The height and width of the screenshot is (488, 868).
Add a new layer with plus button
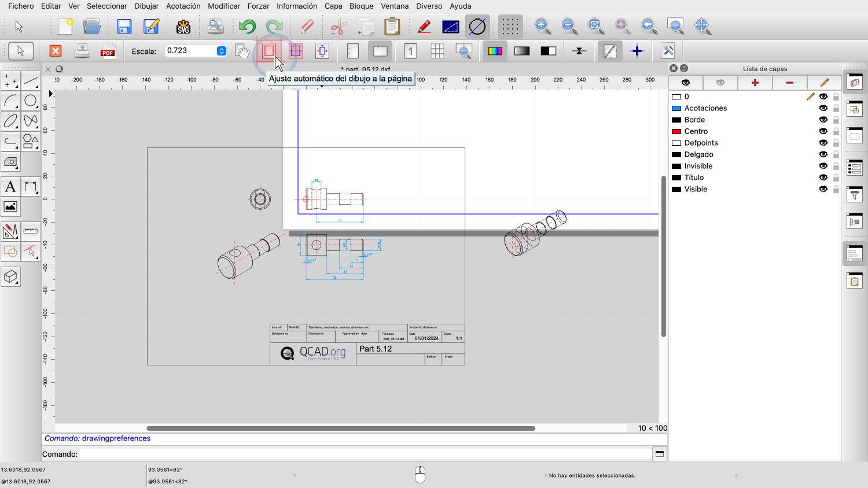(755, 83)
